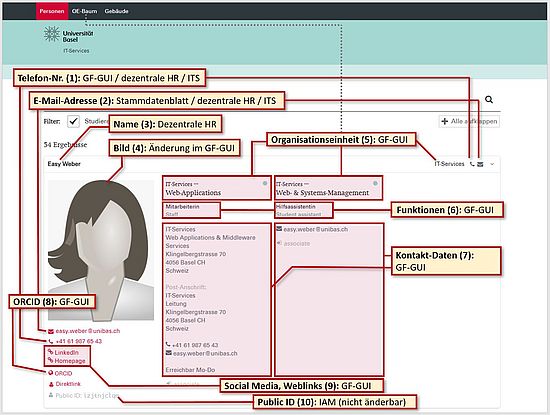Click the Erreichbar Mo-Do text
550x415 pixels.
[190, 370]
